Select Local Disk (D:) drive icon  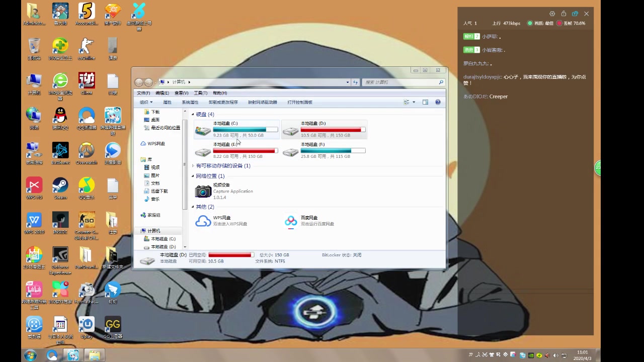click(290, 131)
